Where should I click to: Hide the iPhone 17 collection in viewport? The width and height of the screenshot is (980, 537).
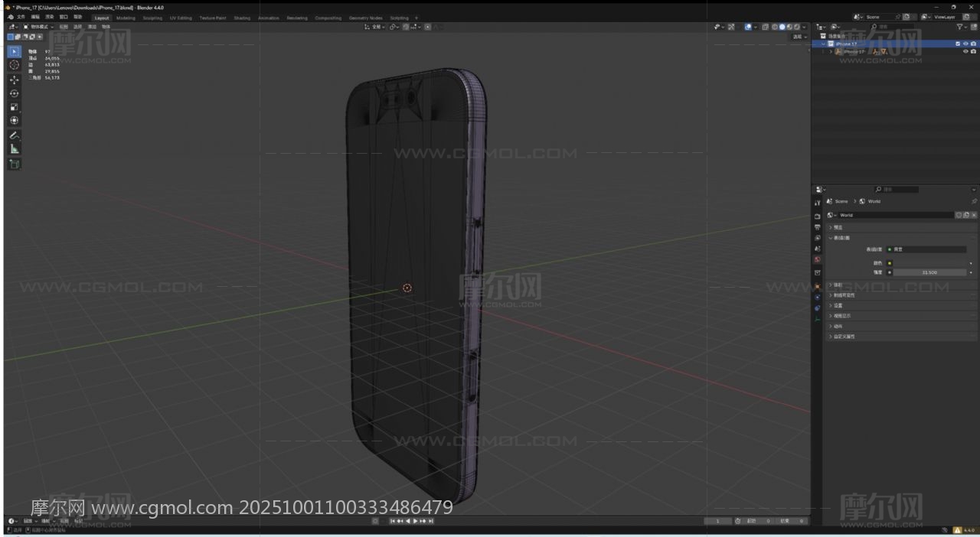[965, 44]
